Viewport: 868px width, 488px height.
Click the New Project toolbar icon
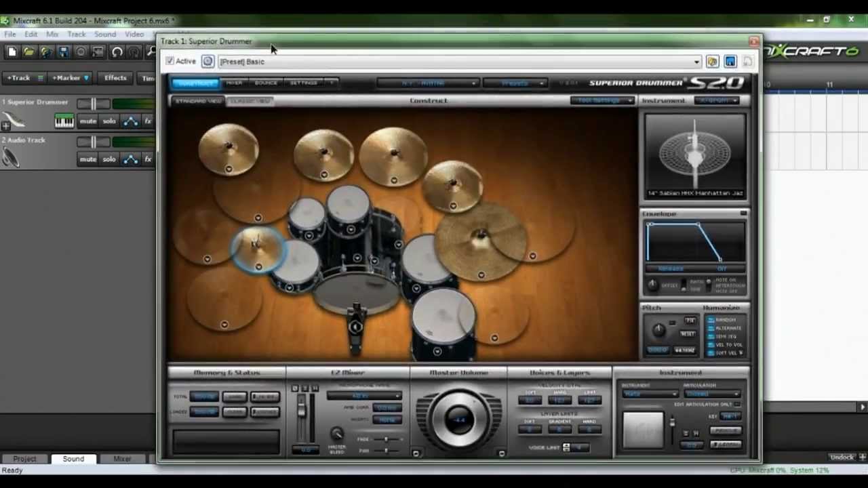[x=12, y=52]
